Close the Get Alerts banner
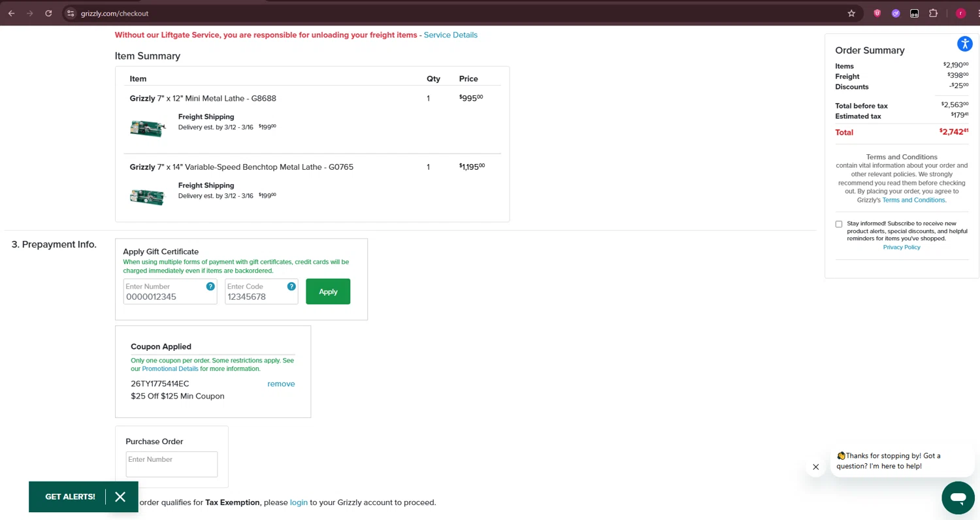The image size is (980, 520). point(120,496)
